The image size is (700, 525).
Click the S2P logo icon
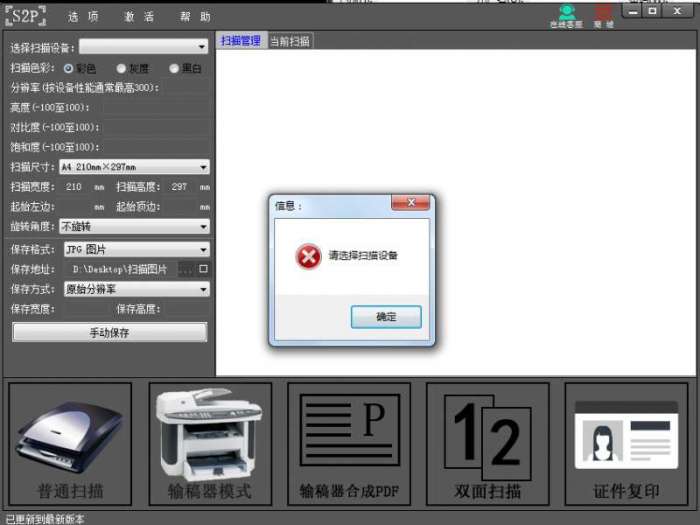25,16
